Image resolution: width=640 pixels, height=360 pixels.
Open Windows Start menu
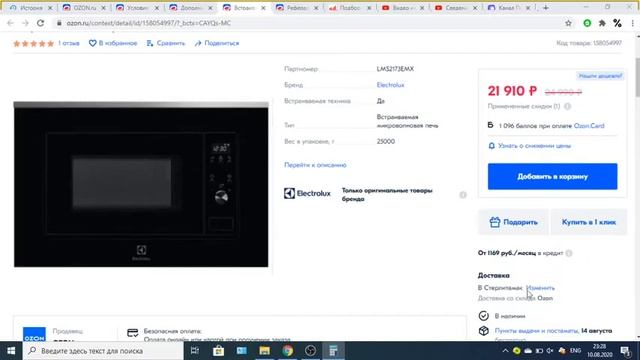11,351
